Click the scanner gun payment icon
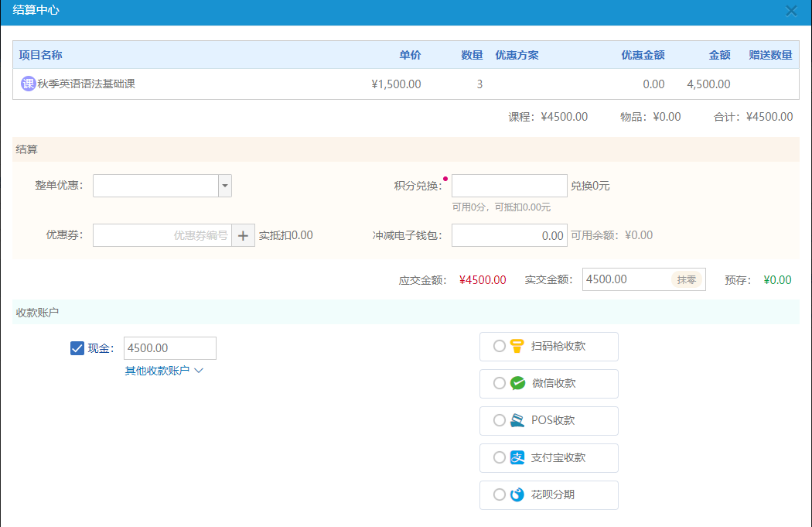Image resolution: width=812 pixels, height=527 pixels. 517,347
